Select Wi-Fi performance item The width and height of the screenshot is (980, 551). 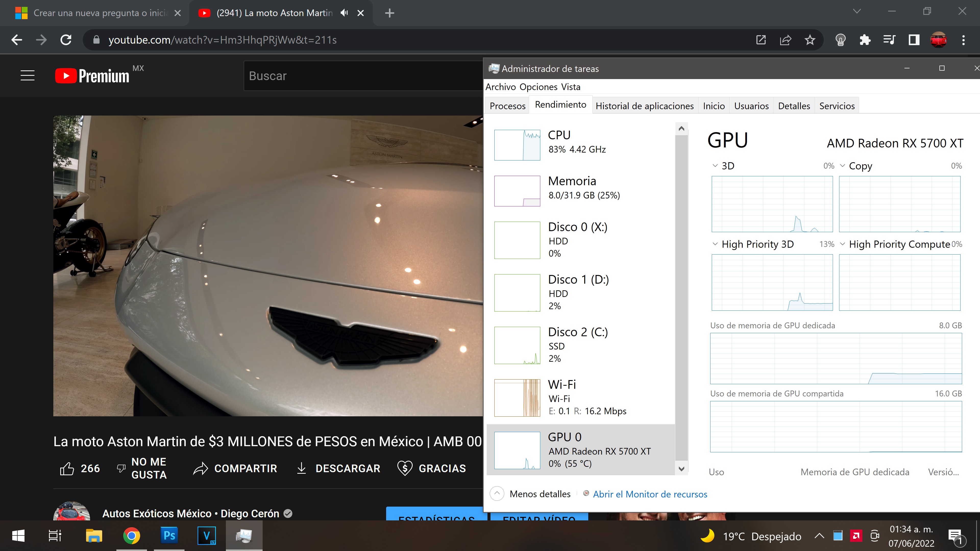tap(581, 397)
